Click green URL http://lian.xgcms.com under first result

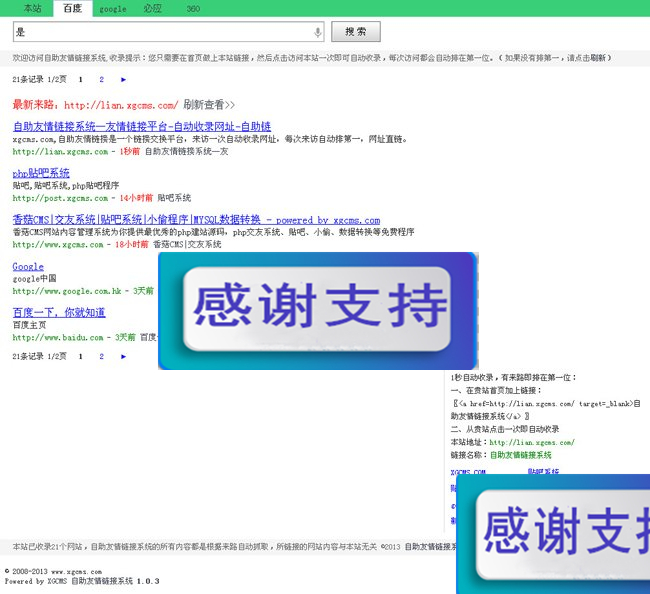(60, 152)
